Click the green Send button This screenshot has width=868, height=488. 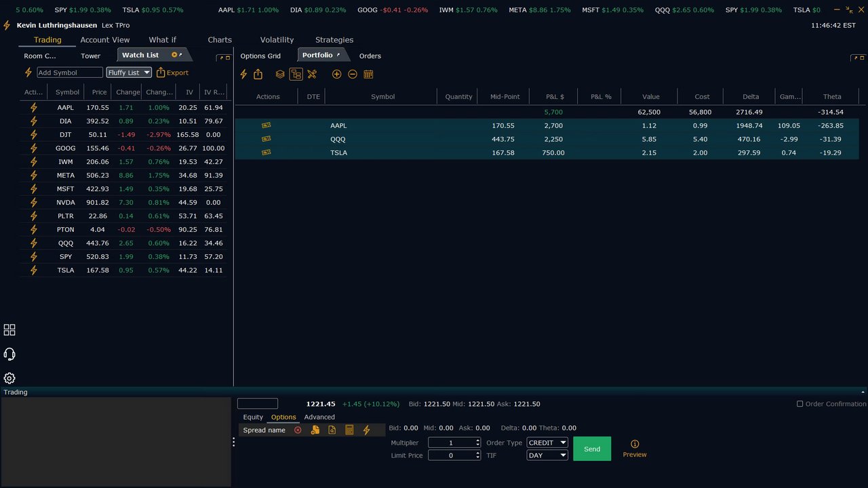592,449
